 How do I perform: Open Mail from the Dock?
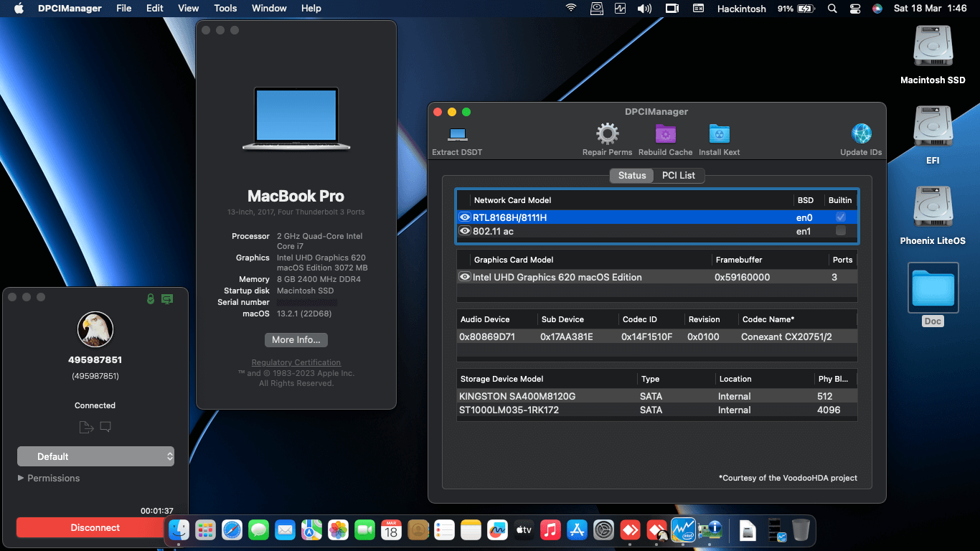(x=285, y=530)
